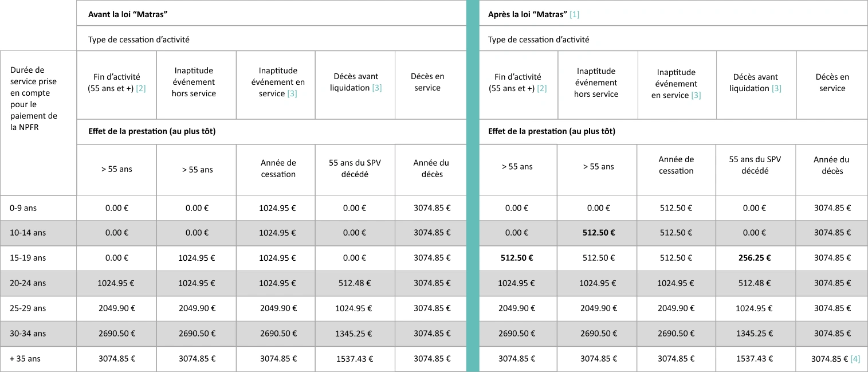Image resolution: width=868 pixels, height=372 pixels.
Task: Click the first bold 512.50 € in the 15-19 ans row
Action: point(516,258)
